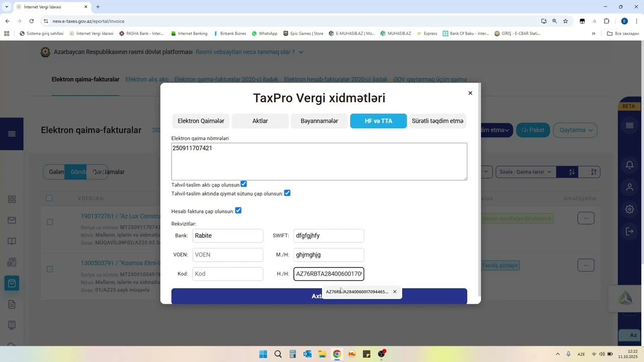The image size is (644, 362).
Task: Open the 'PASHA Bank' bookmark
Action: [x=141, y=34]
